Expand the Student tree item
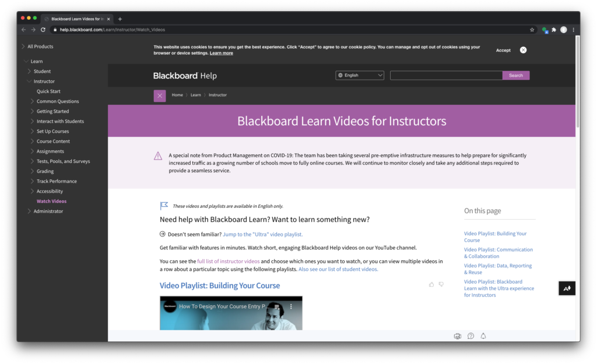This screenshot has height=364, width=597. (30, 72)
